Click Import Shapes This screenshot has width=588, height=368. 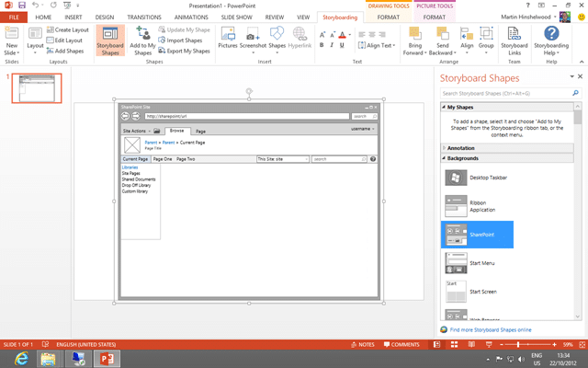click(x=180, y=40)
